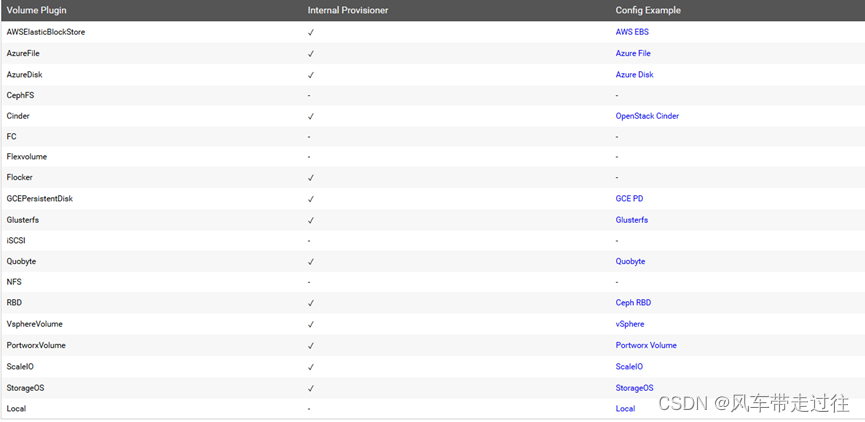The image size is (865, 422).
Task: Open the Local config example link
Action: tap(625, 409)
